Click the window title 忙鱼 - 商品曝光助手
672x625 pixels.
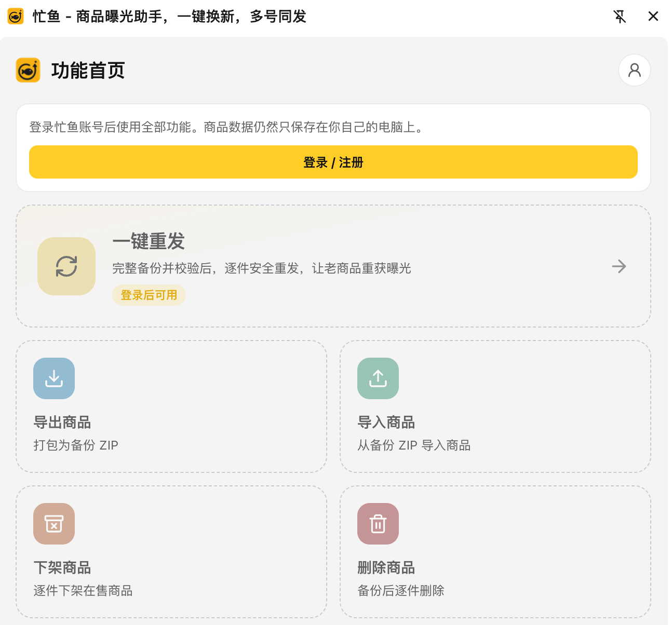[x=170, y=17]
